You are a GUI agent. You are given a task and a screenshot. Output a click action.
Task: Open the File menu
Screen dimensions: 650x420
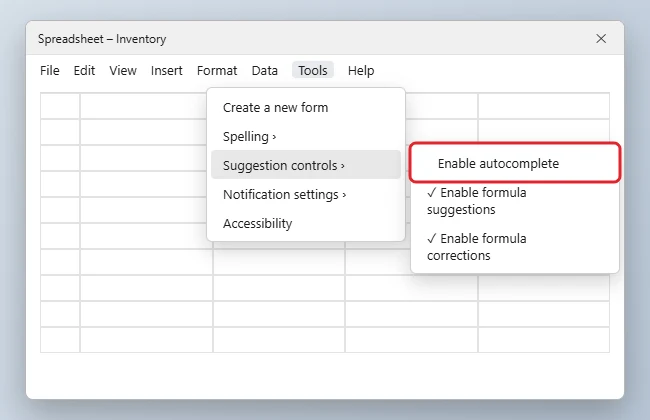tap(50, 70)
